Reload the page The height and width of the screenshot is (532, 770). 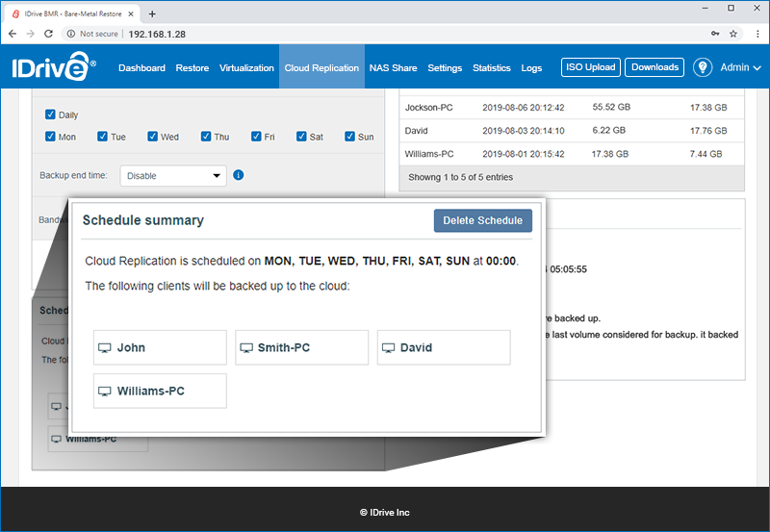click(48, 34)
